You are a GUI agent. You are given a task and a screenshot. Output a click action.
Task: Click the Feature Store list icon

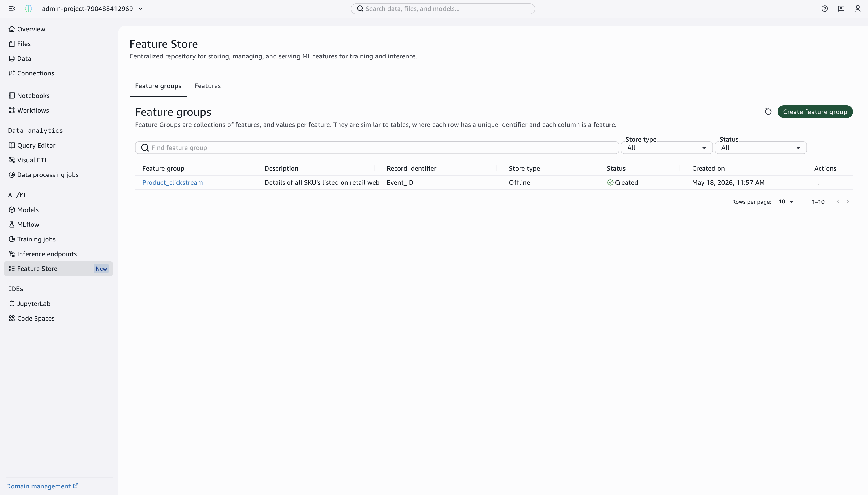(12, 269)
